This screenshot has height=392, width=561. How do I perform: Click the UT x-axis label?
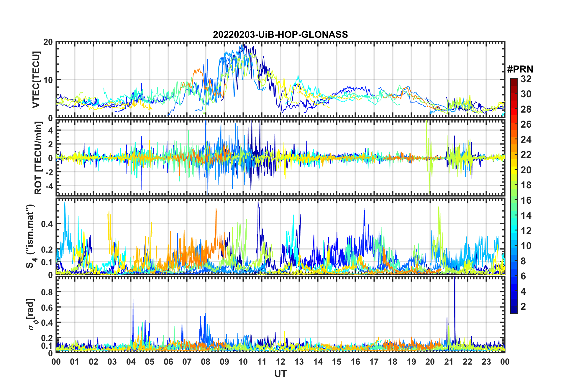coord(280,374)
